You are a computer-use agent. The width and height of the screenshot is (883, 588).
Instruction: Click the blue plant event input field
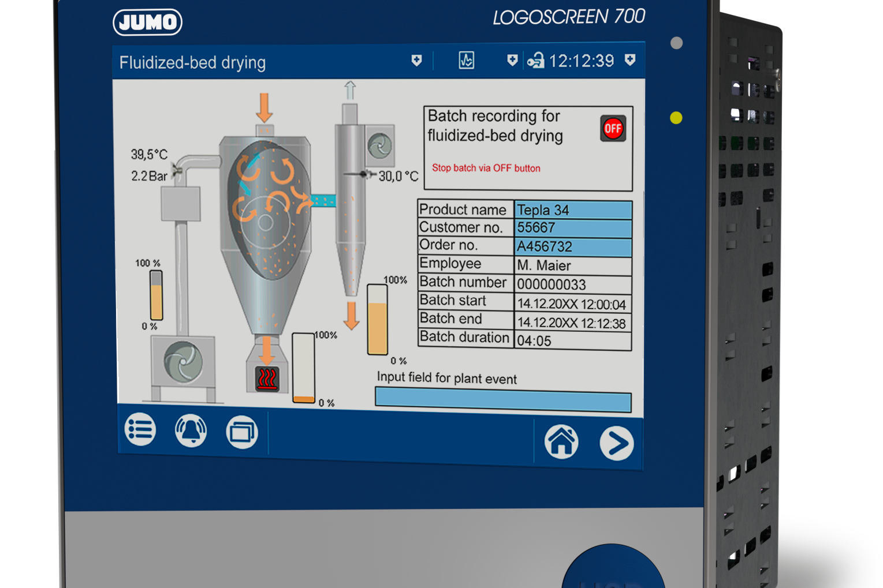coord(502,400)
